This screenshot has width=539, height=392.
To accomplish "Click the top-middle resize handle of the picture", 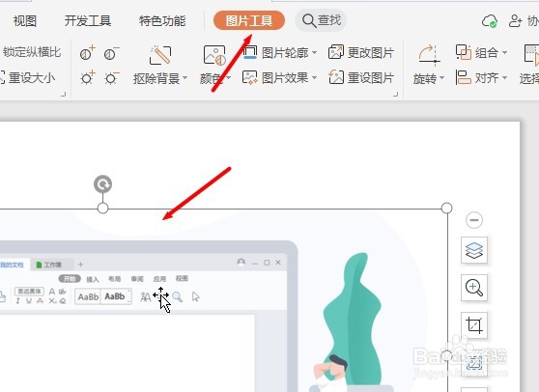I will (x=102, y=208).
